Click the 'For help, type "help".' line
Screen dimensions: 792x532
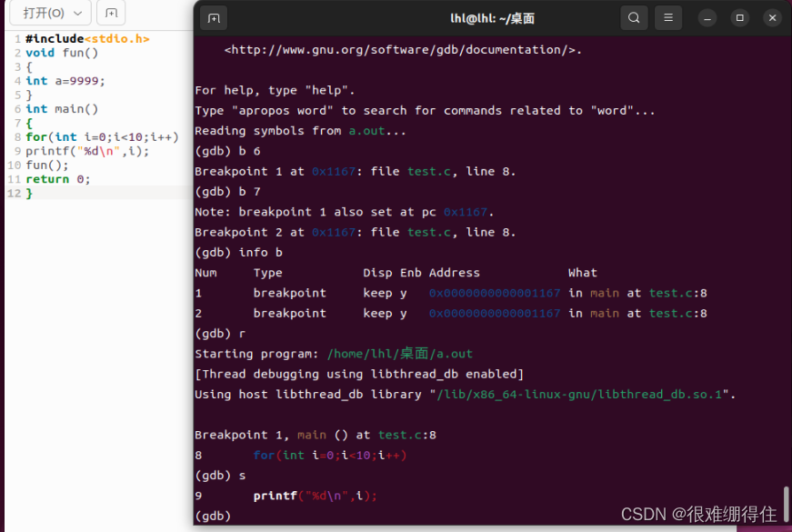click(275, 90)
